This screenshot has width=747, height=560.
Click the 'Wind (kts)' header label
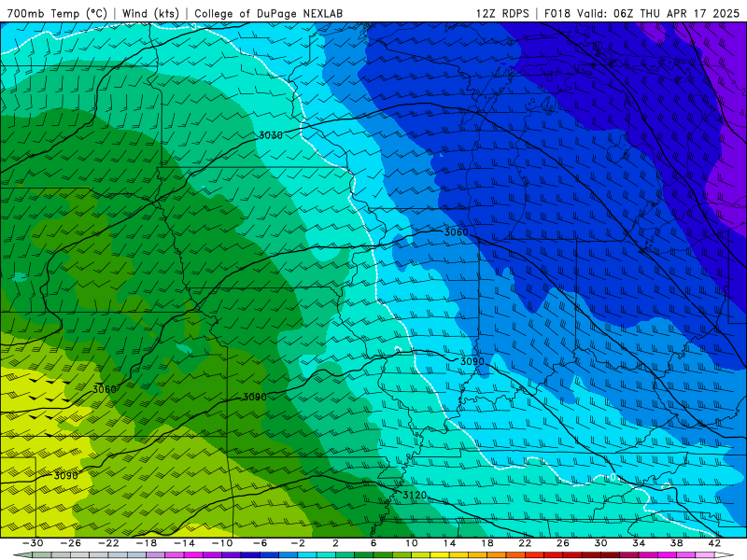point(150,13)
